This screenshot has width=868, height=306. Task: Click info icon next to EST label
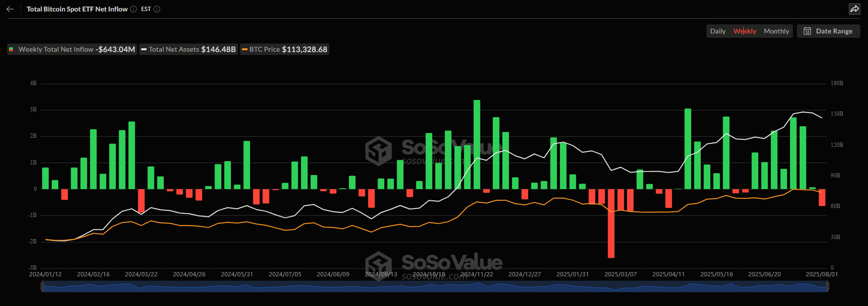coord(157,9)
